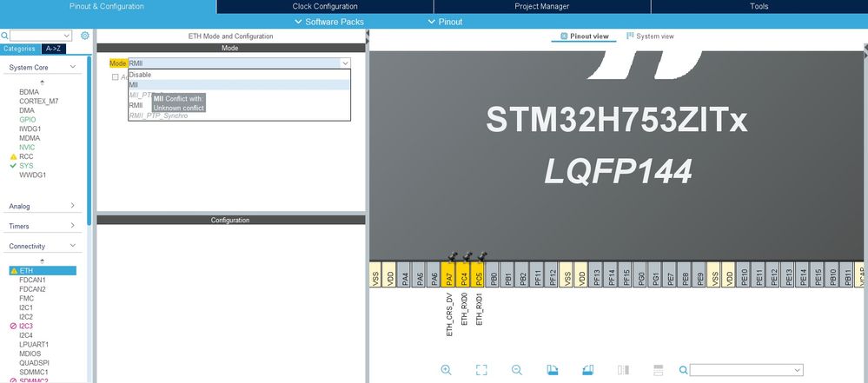Select GPIO in System Core

(27, 120)
